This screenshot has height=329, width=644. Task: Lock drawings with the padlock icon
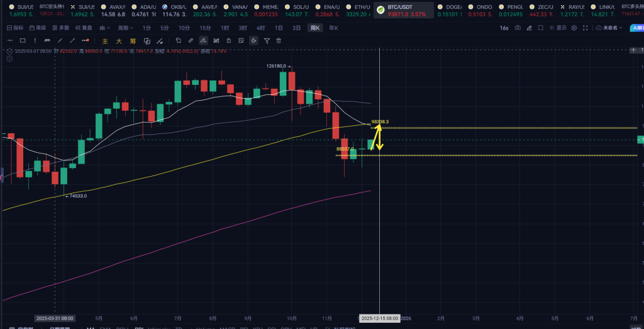(x=228, y=40)
